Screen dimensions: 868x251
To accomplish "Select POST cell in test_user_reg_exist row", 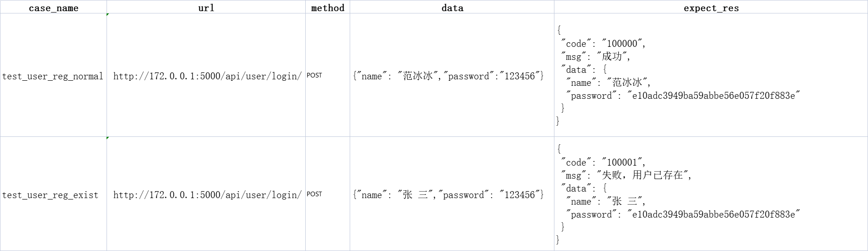I will pos(327,194).
